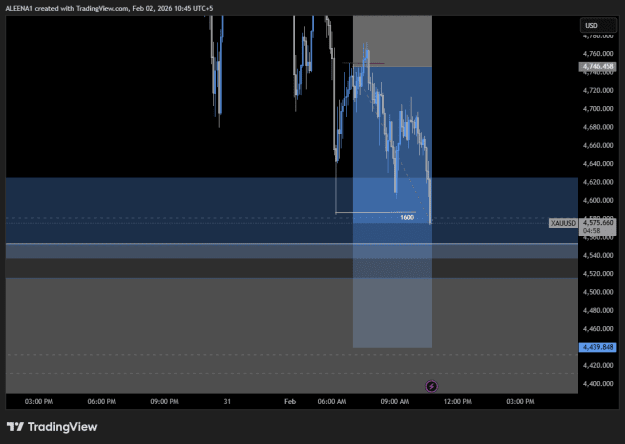Click the ALEENA1 created with TradingView.com header
Image resolution: width=625 pixels, height=444 pixels.
tap(109, 8)
